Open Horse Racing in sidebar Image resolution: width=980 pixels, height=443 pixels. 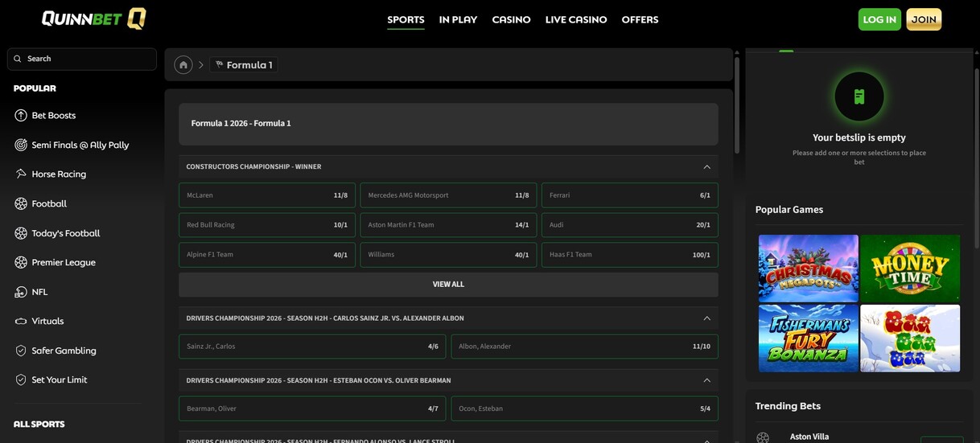click(59, 174)
